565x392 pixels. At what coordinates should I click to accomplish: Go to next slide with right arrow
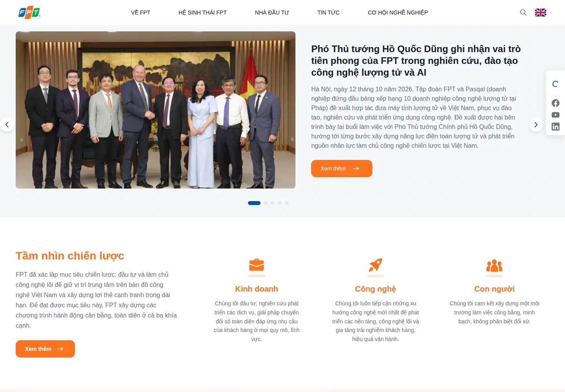click(536, 125)
